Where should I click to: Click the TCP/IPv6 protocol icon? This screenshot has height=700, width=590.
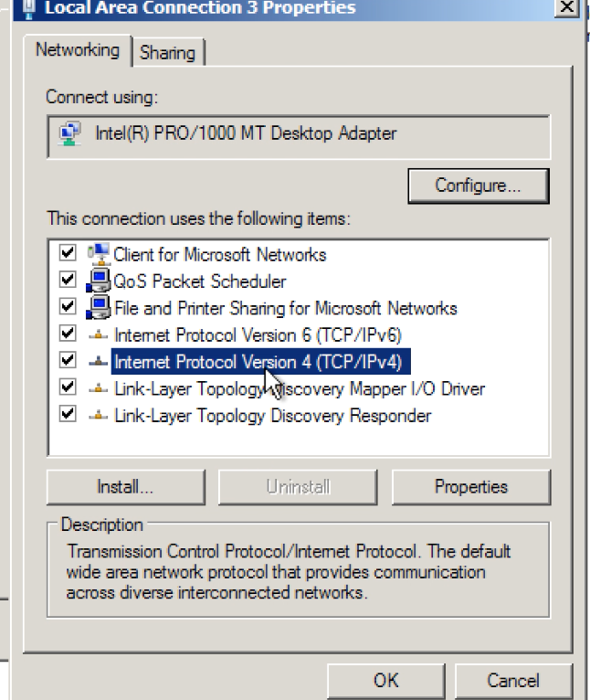pyautogui.click(x=98, y=335)
